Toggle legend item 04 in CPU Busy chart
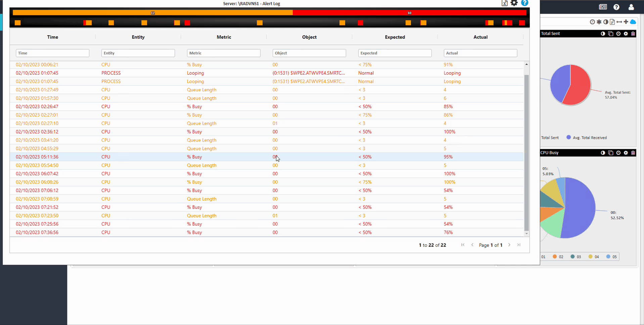This screenshot has height=325, width=644. click(594, 257)
